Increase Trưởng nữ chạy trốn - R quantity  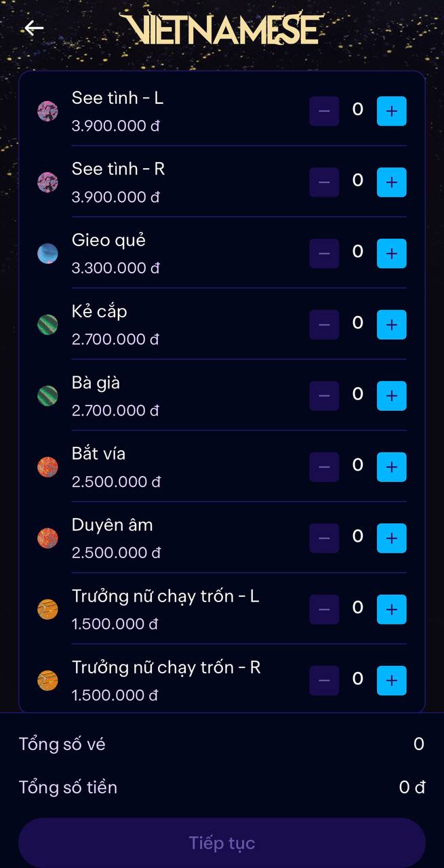click(391, 681)
